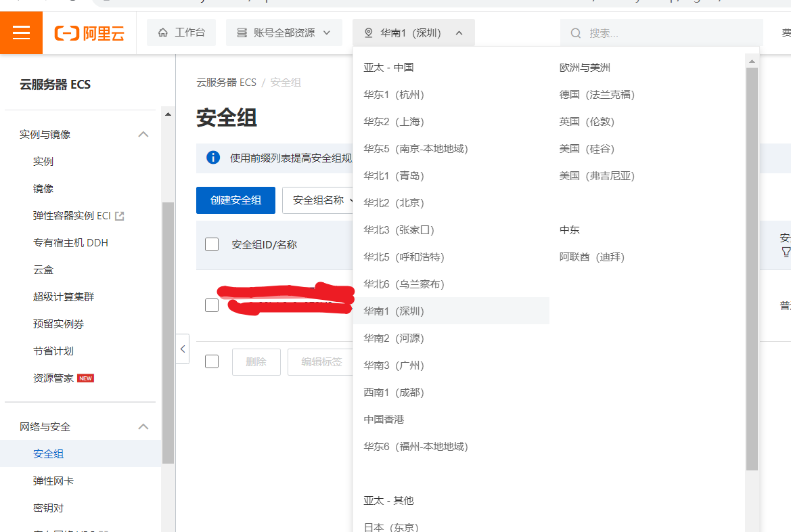Viewport: 791px width, 532px height.
Task: Collapse the 实例与镜像 section
Action: 143,134
